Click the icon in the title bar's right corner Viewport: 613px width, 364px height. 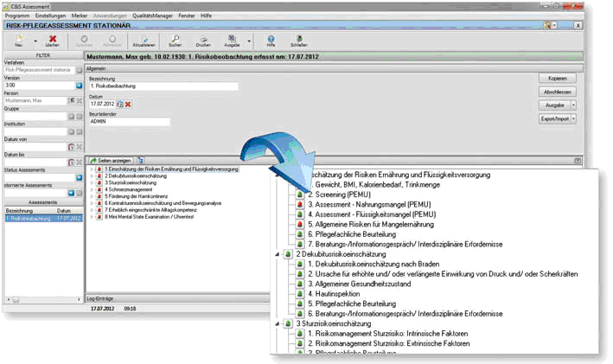tap(547, 25)
